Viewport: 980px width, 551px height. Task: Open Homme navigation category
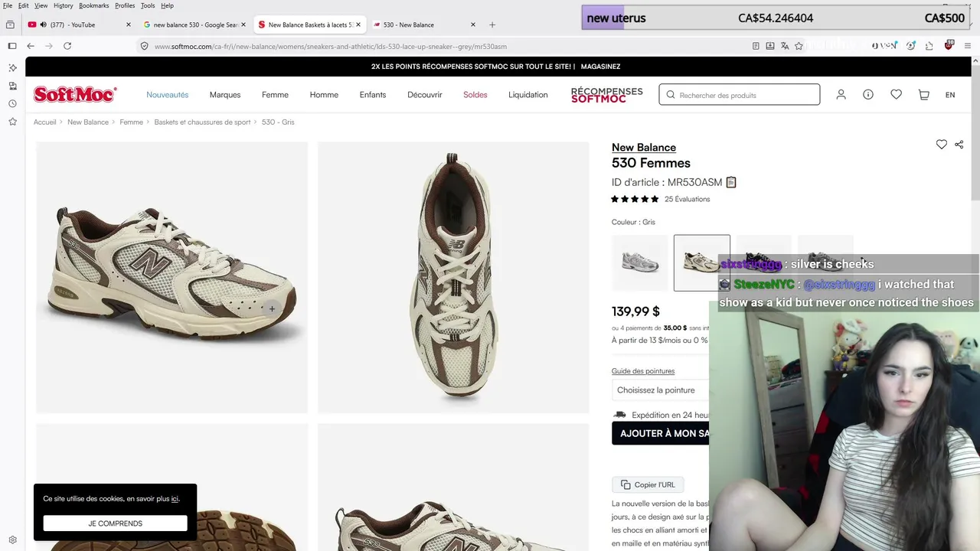tap(324, 95)
